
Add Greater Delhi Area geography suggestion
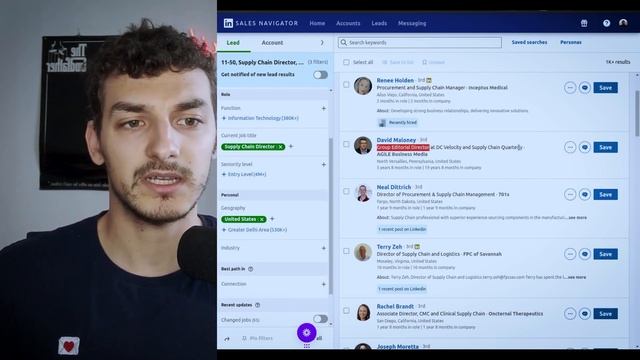point(254,230)
